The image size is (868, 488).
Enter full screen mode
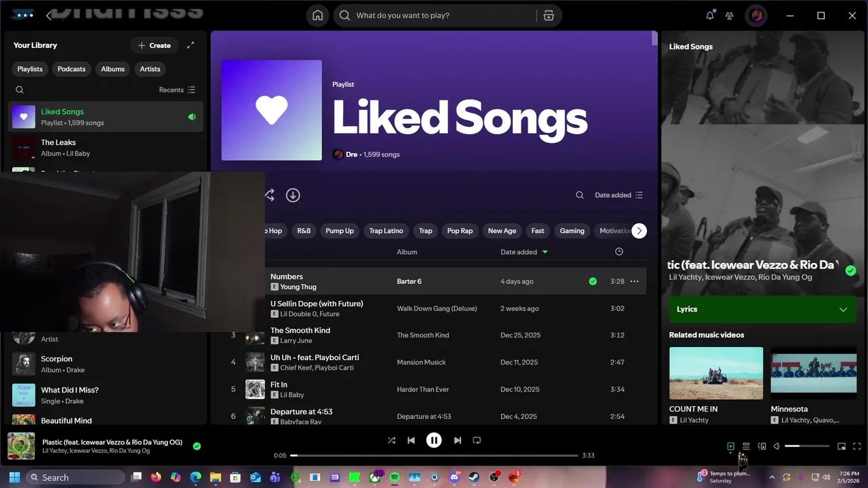point(857,446)
